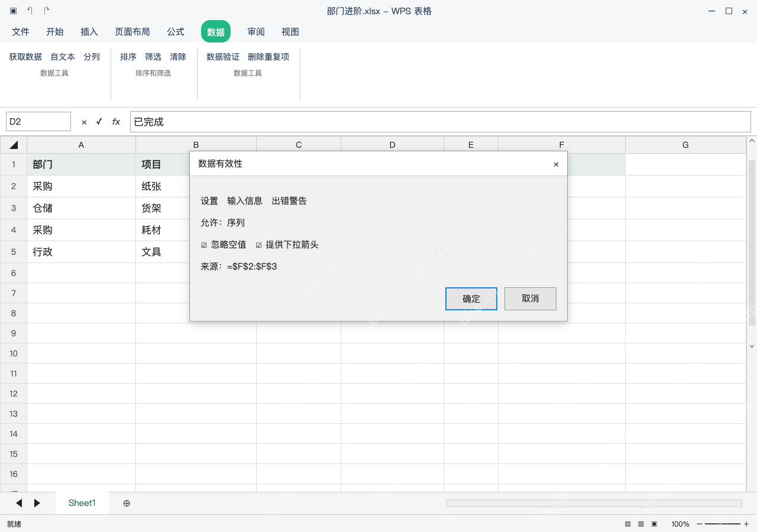757x532 pixels.
Task: Switch to the 页面布局 ribbon tab
Action: 132,32
